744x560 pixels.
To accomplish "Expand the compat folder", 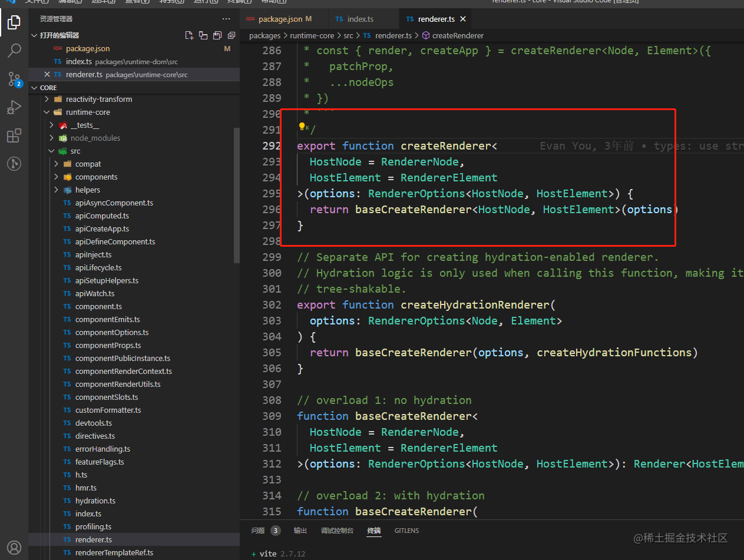I will click(x=57, y=164).
